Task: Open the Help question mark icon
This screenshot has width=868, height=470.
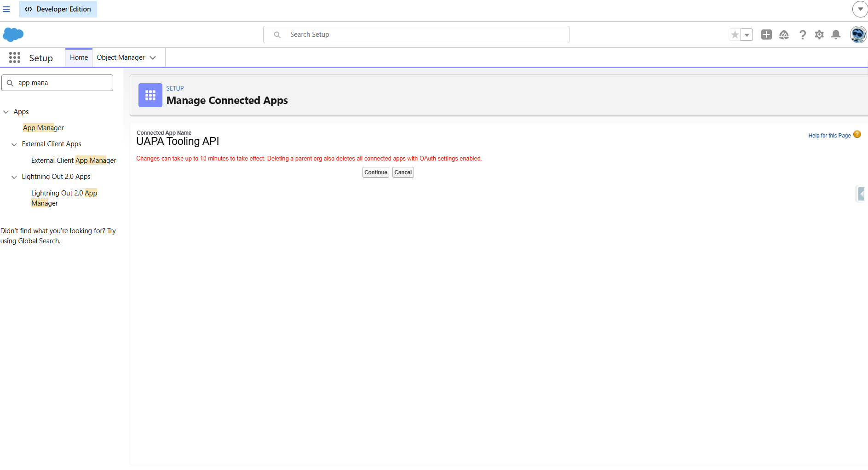Action: coord(803,34)
